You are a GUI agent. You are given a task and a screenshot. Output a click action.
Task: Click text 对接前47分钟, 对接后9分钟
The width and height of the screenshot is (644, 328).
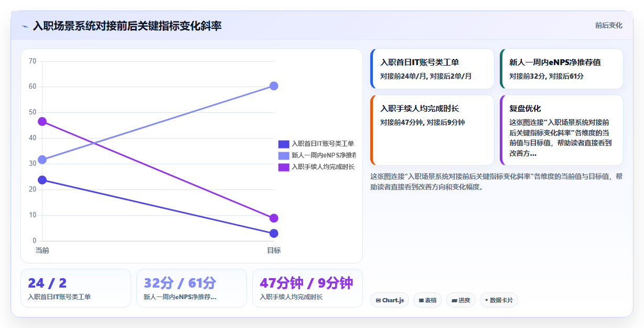tap(422, 122)
